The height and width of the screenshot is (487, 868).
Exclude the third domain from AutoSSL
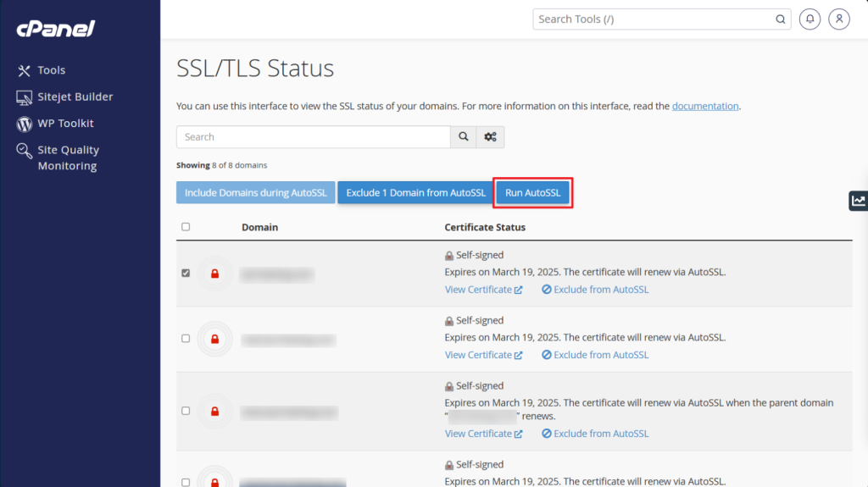click(595, 434)
